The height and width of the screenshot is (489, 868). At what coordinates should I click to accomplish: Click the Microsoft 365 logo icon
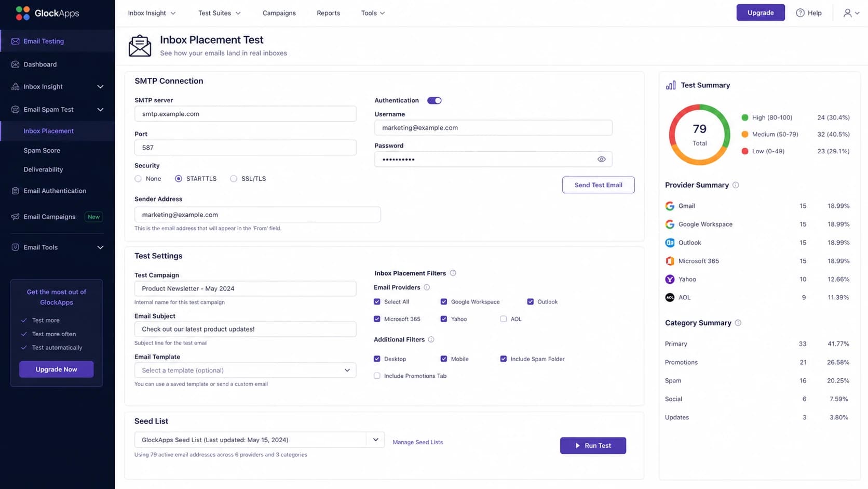pyautogui.click(x=670, y=261)
